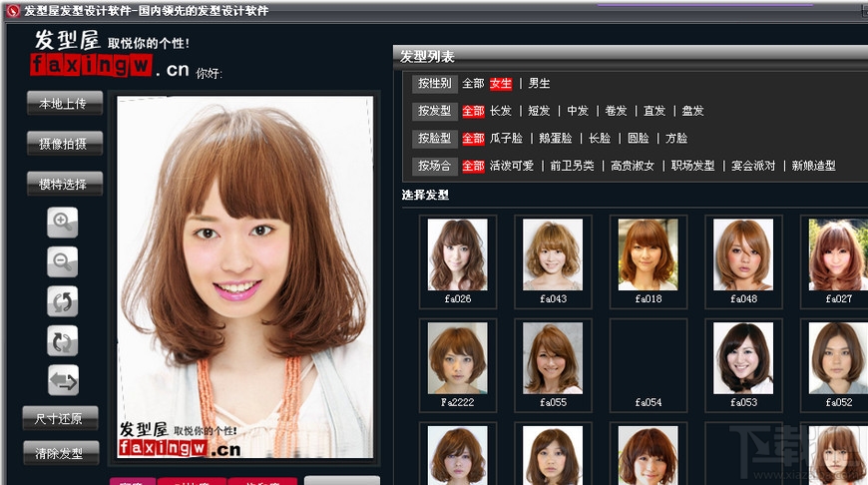Screen dimensions: 868x485
Task: Click the 本地上传 upload button
Action: coord(65,104)
